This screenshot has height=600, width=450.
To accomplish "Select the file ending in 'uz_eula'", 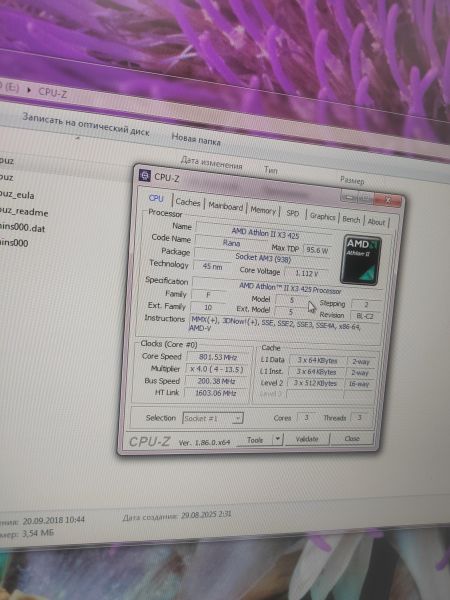I will point(17,194).
